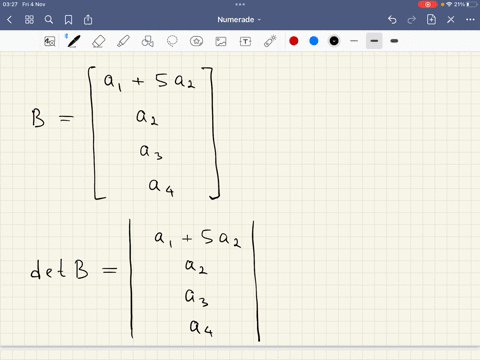Viewport: 480px width, 360px height.
Task: Go back with the left chevron
Action: click(9, 20)
